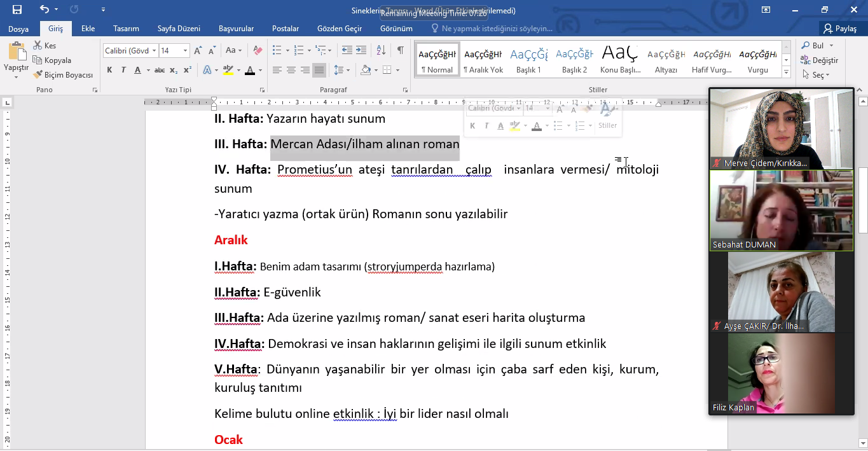Toggle justify alignment

click(x=319, y=70)
